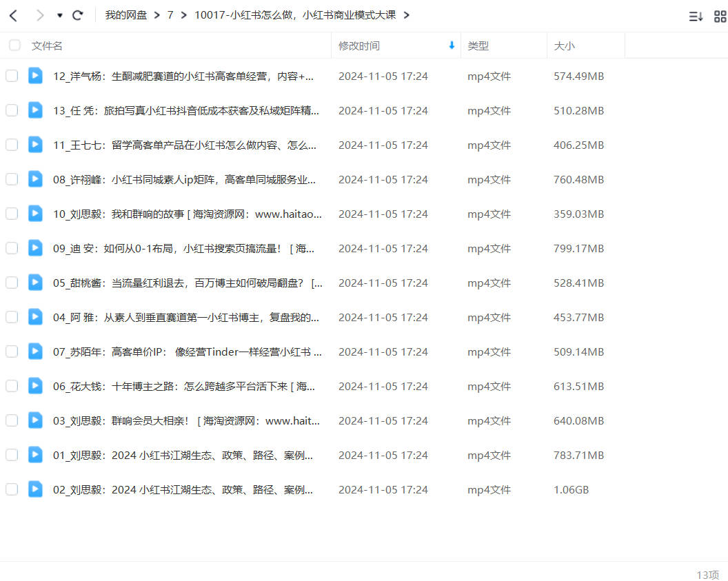
Task: Check the box for 12_洋气杨 video
Action: (12, 76)
